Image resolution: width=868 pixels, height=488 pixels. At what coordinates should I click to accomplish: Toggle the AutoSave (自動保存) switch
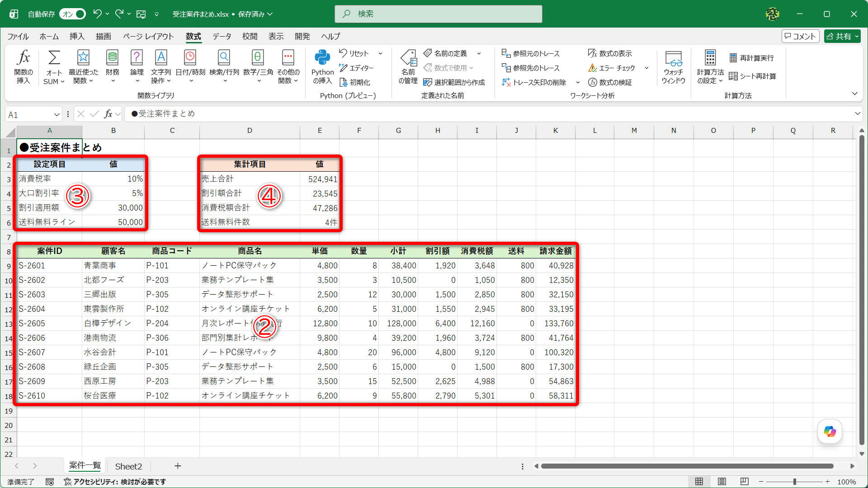[73, 14]
